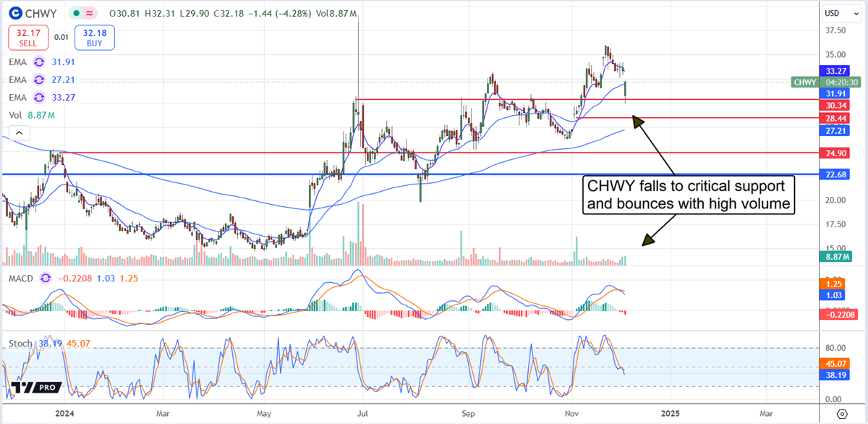Select the 2024 label on the timeline

click(67, 413)
